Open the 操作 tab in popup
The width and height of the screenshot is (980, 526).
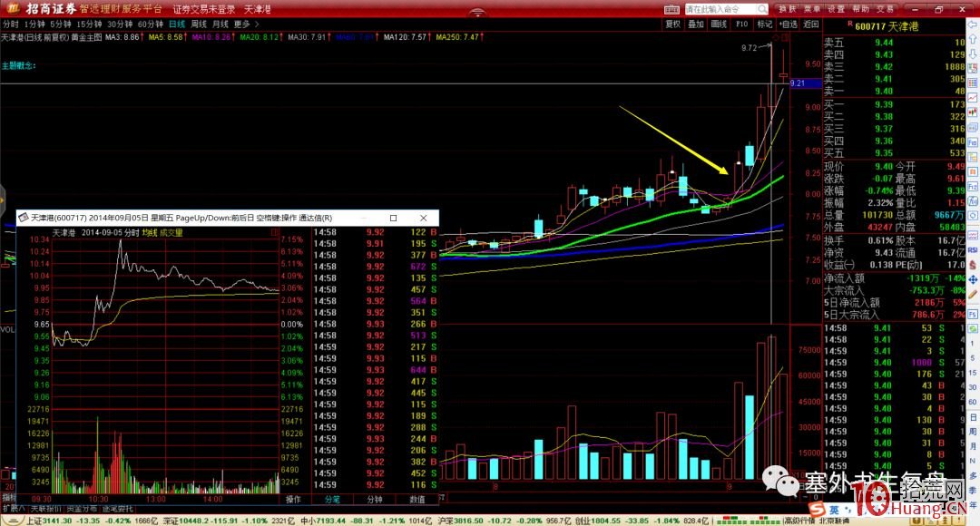[x=293, y=499]
